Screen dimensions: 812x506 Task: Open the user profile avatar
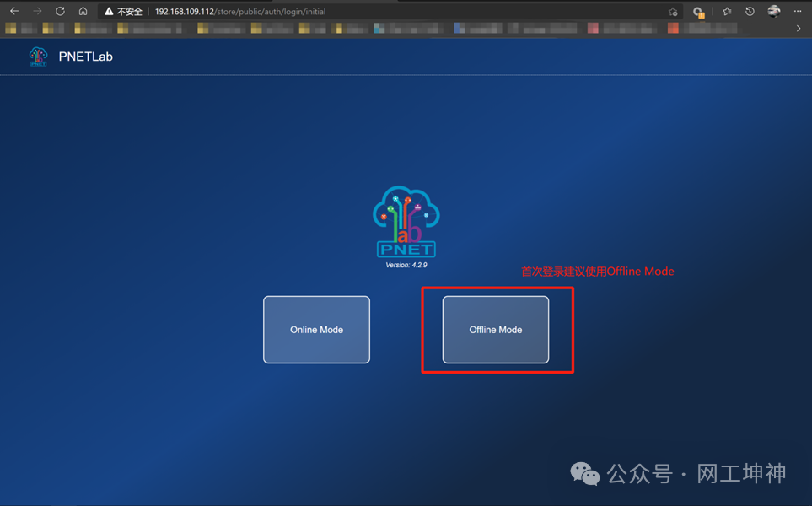pyautogui.click(x=774, y=11)
